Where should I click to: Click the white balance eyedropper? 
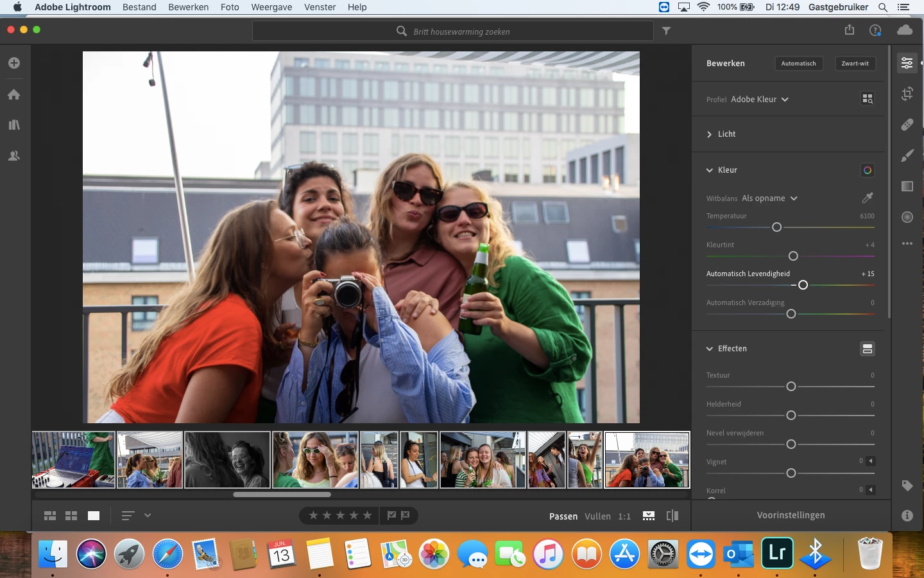[x=867, y=198]
